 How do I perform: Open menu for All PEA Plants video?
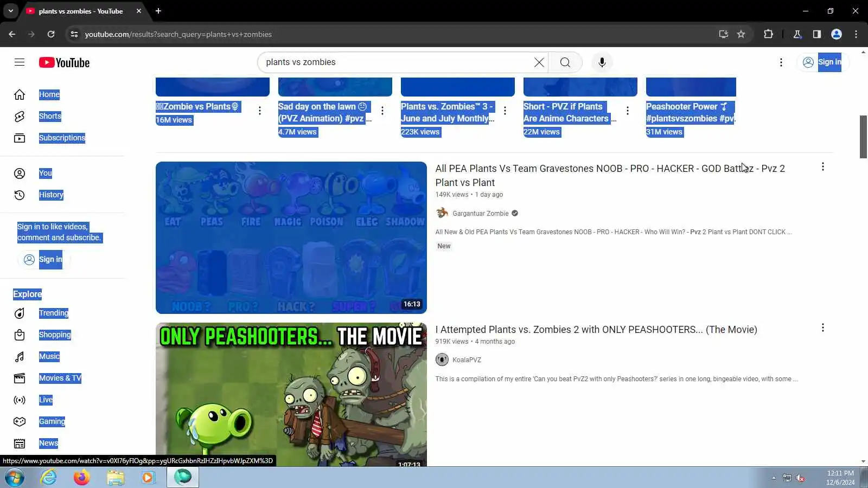point(823,166)
